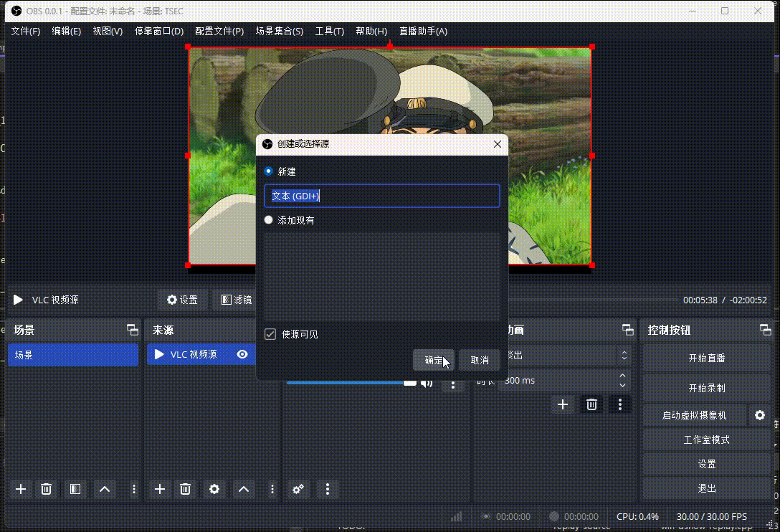Switch to 工作室模式
780x532 pixels.
pyautogui.click(x=707, y=440)
